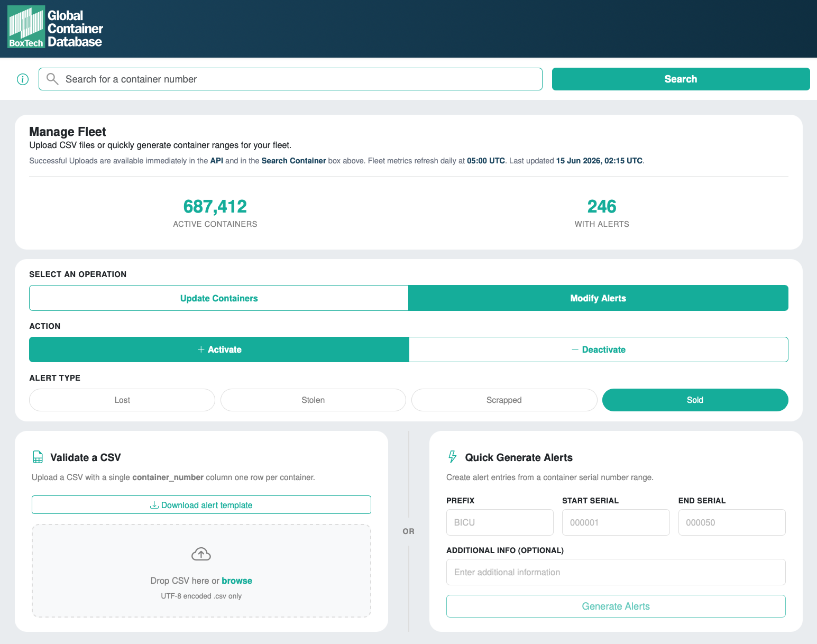The width and height of the screenshot is (817, 644).
Task: Select the Activate action toggle
Action: tap(219, 349)
